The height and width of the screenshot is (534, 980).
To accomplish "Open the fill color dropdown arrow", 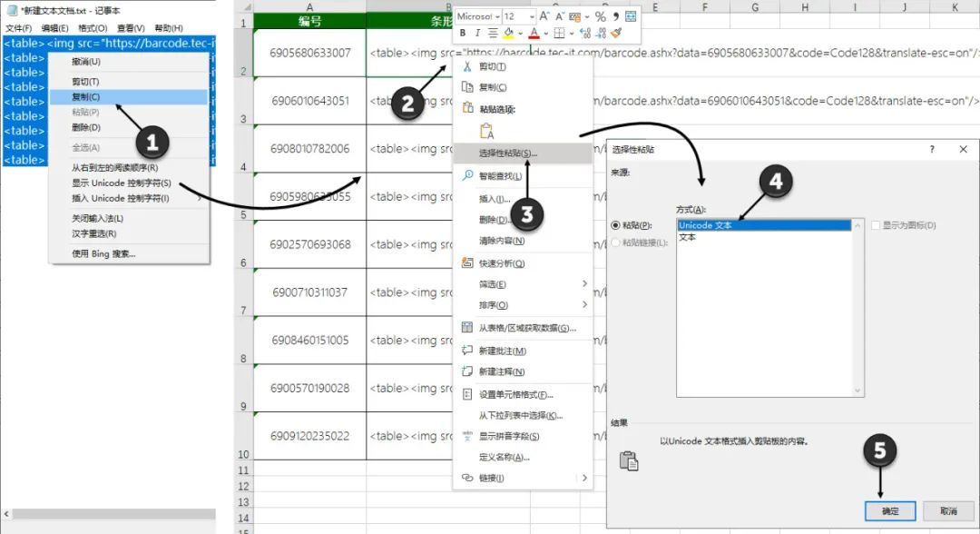I will (x=520, y=34).
